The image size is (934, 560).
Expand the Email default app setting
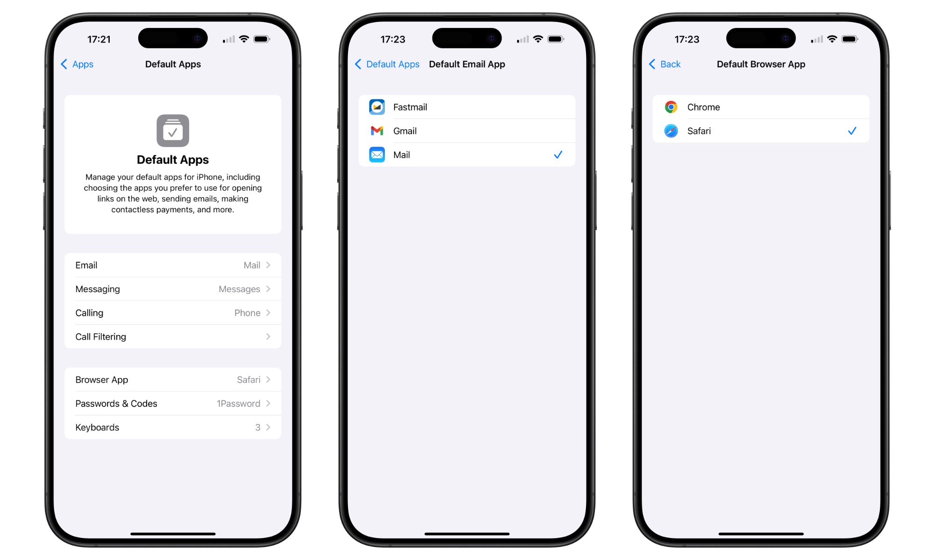pyautogui.click(x=172, y=265)
